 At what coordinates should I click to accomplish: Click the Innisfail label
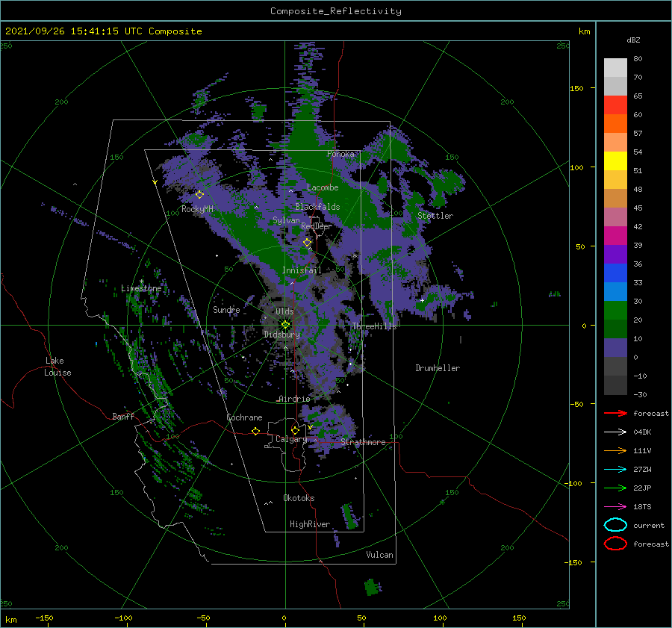point(302,270)
